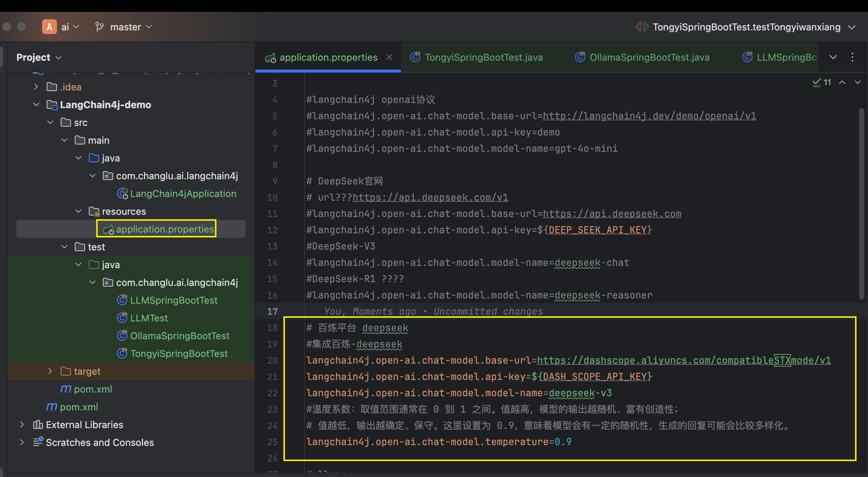This screenshot has height=477, width=868.
Task: Show the hidden editor tabs list
Action: click(x=833, y=57)
